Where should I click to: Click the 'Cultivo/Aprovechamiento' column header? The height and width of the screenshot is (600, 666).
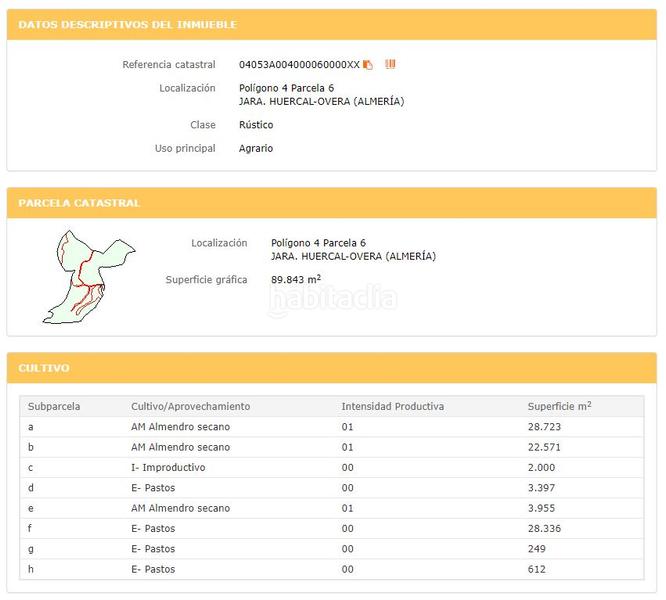coord(190,407)
